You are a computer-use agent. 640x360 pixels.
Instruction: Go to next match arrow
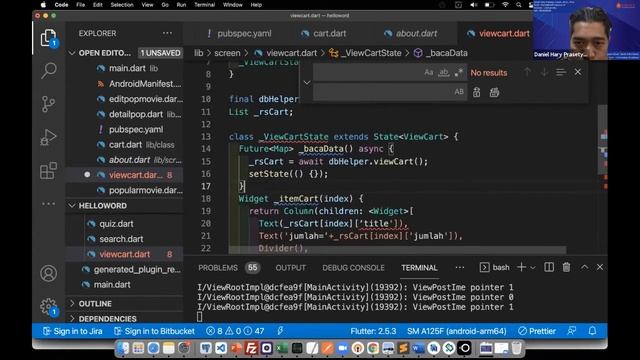(x=544, y=72)
